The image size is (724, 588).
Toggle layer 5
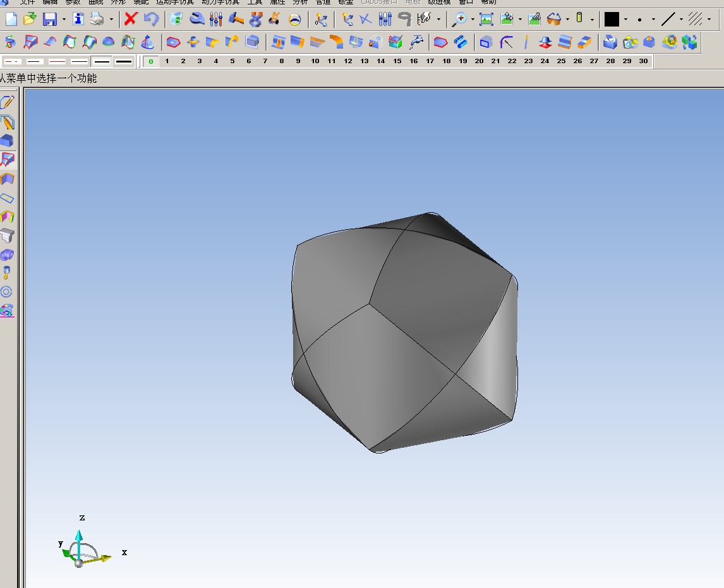[232, 61]
